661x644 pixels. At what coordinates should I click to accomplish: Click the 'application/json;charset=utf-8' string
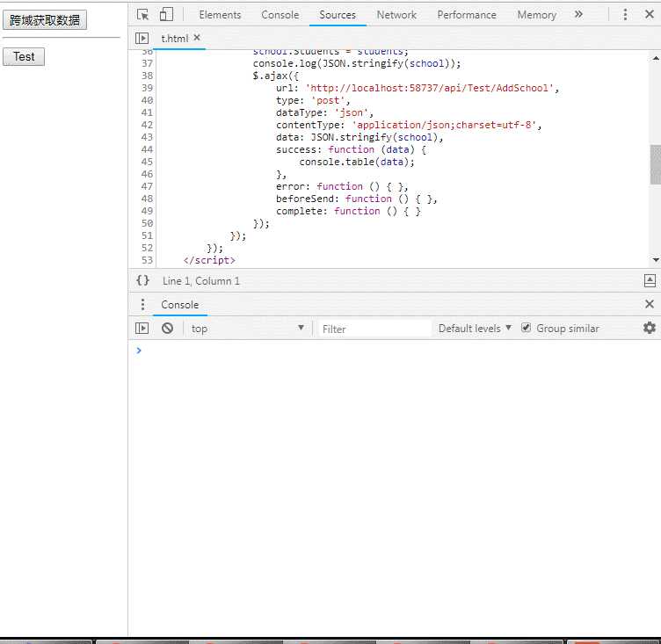[444, 125]
